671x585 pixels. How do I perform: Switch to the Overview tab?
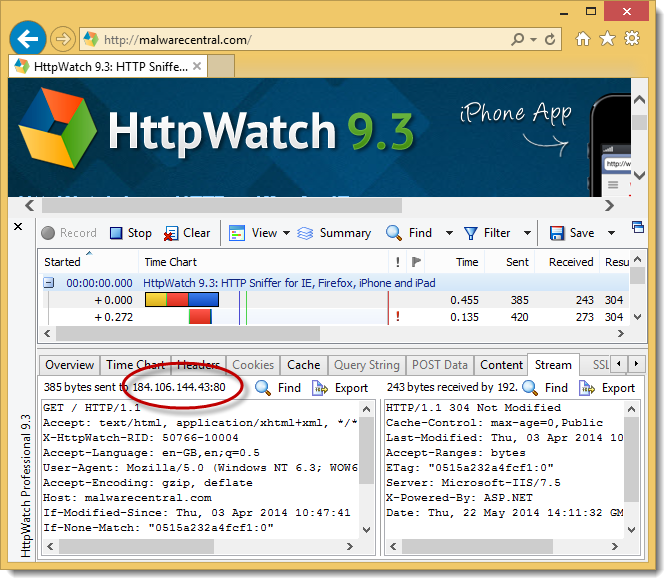tap(69, 365)
